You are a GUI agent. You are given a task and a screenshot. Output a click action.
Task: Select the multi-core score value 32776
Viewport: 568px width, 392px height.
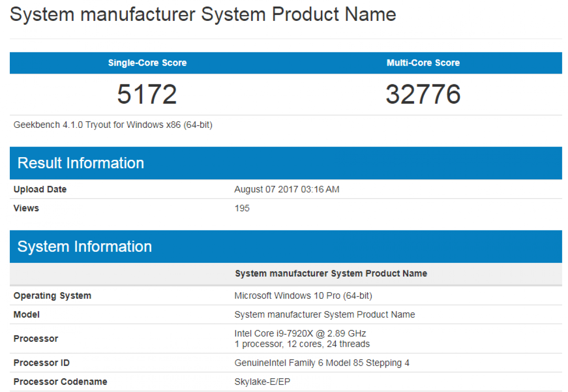pyautogui.click(x=423, y=94)
